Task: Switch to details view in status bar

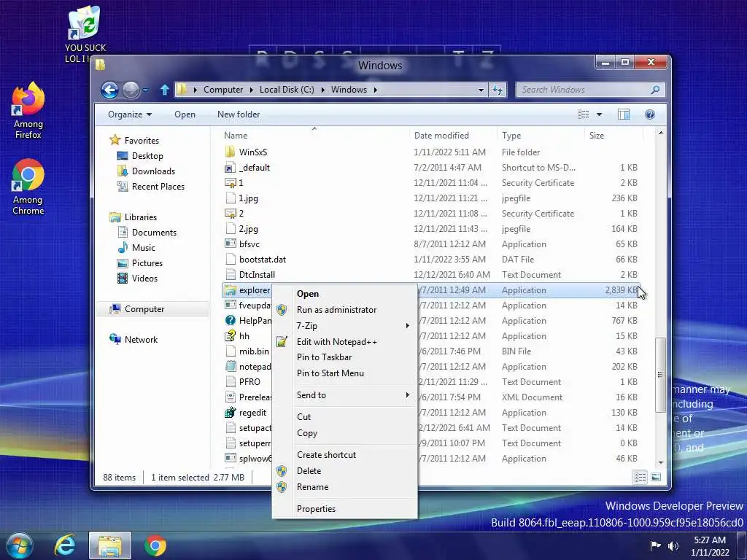Action: 640,477
